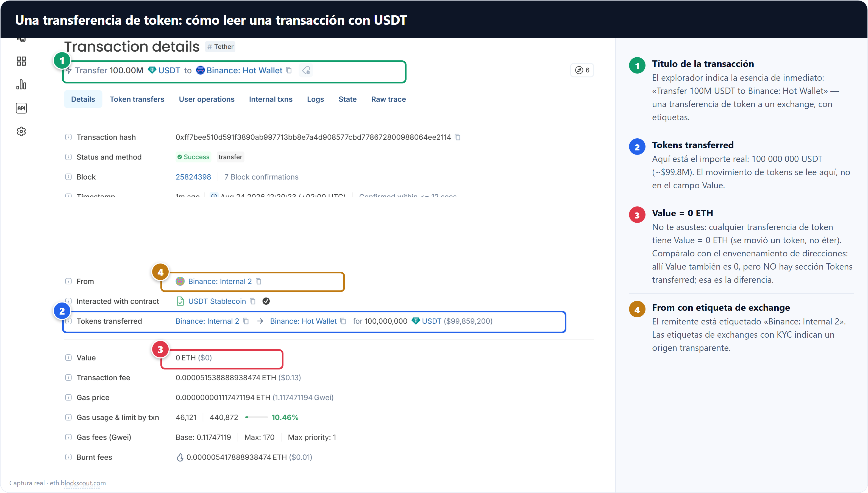Viewport: 868px width, 493px height.
Task: Copy Binance: Internal 2 in Tokens transferred row
Action: coord(246,321)
